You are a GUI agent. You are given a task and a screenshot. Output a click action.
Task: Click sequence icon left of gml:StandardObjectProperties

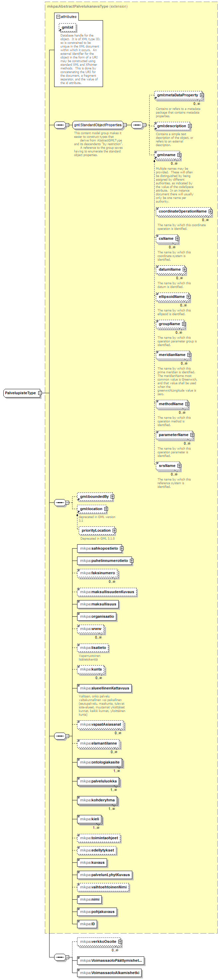coord(60,125)
